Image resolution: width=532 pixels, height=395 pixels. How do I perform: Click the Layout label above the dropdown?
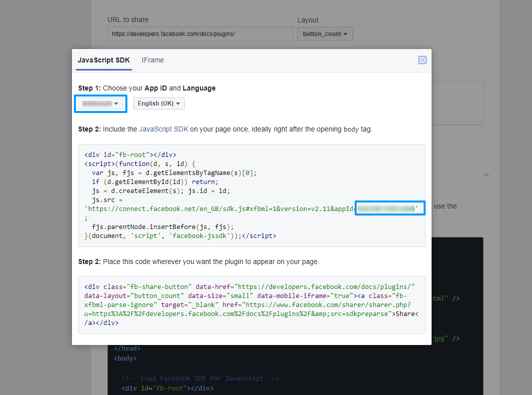click(x=308, y=20)
